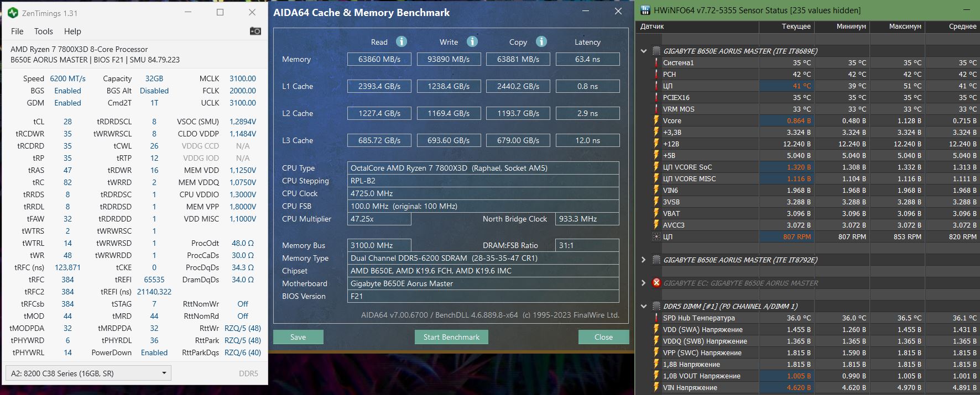Click the tREFI 65535 value in ZenTimings

[154, 280]
